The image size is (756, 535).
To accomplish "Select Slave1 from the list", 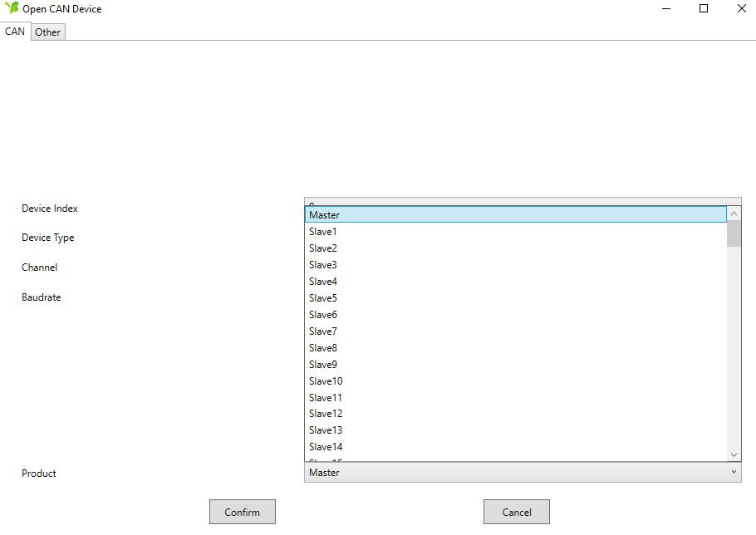I will coord(515,231).
